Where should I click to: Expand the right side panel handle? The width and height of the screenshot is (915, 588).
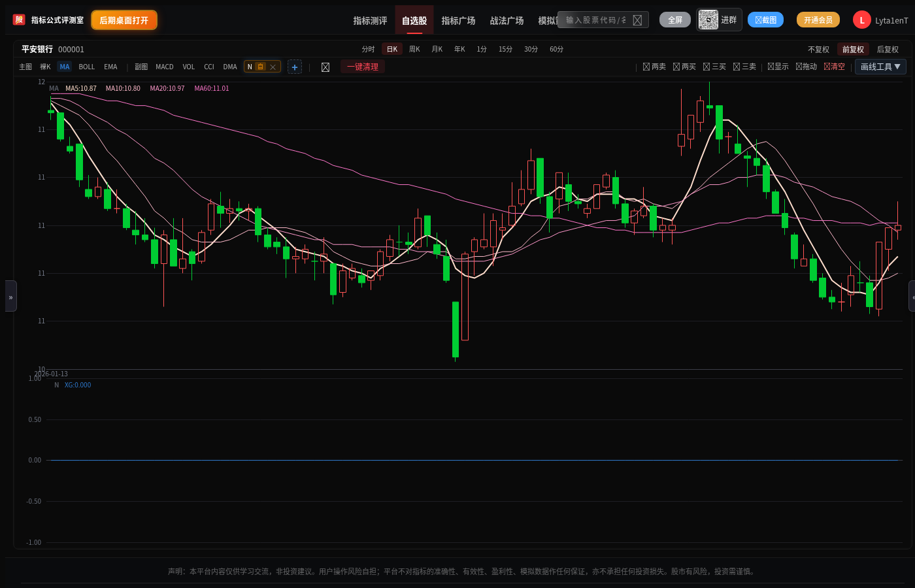click(912, 297)
